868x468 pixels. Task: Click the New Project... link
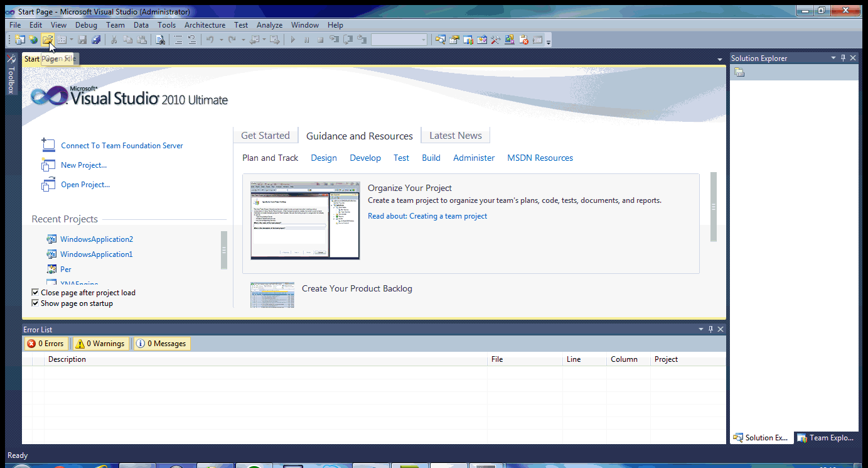83,165
